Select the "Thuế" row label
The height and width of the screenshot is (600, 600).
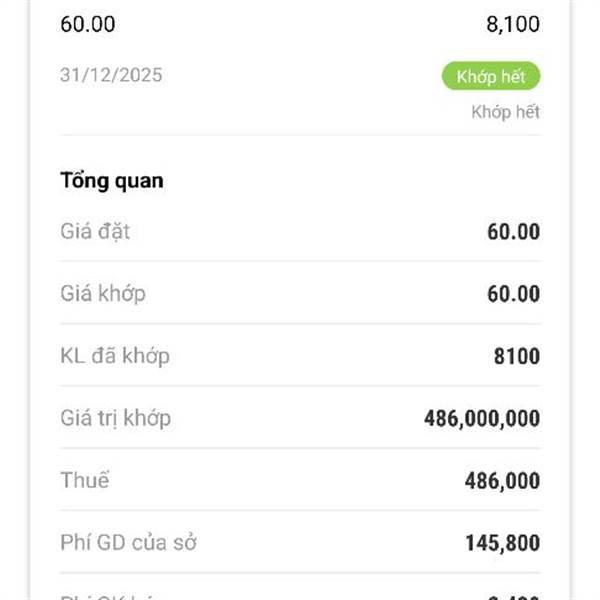(85, 480)
